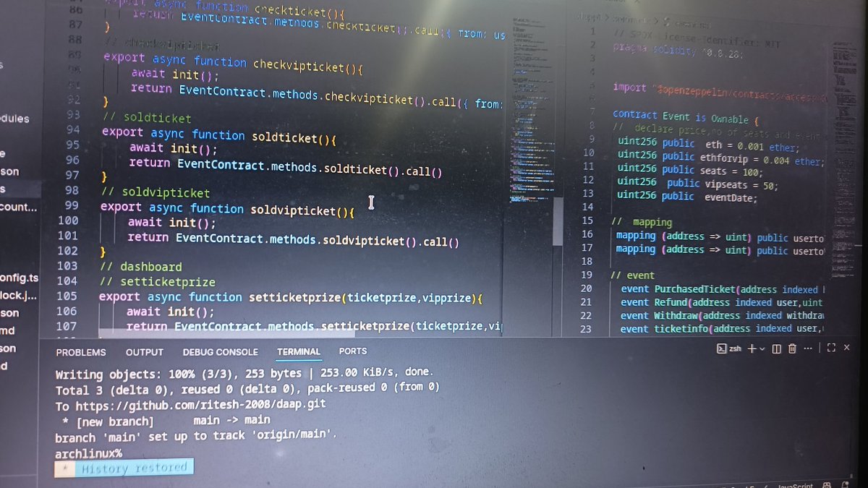Create a new terminal with plus icon
Screen dimensions: 868x488
751,348
